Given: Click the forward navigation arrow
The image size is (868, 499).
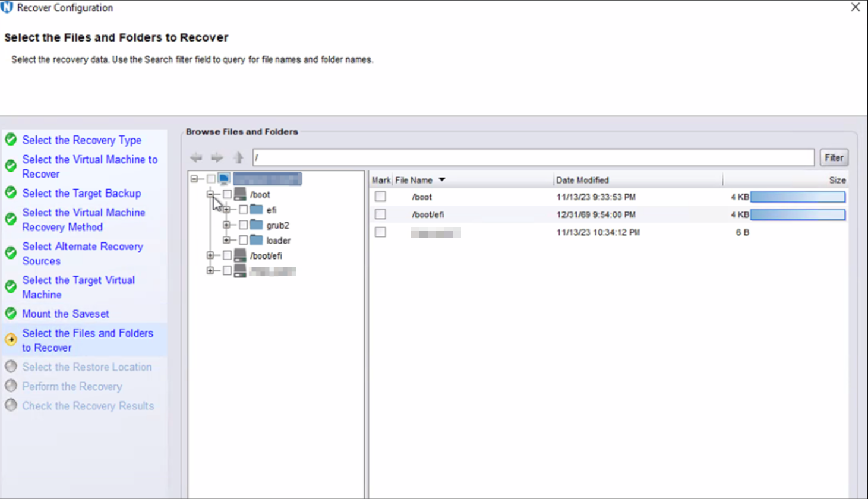Looking at the screenshot, I should 217,157.
